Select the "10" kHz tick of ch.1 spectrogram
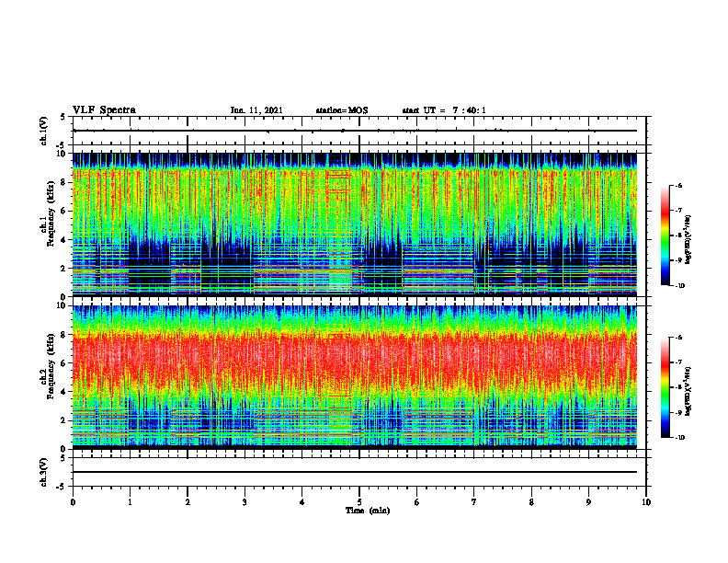This screenshot has width=728, height=563. click(x=63, y=154)
